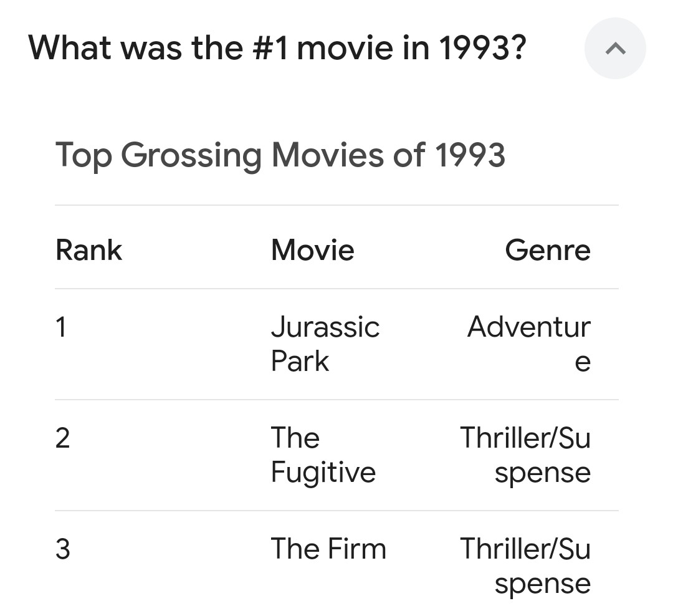Select 'Jurassic Park' in the table
This screenshot has height=616, width=673.
click(325, 344)
